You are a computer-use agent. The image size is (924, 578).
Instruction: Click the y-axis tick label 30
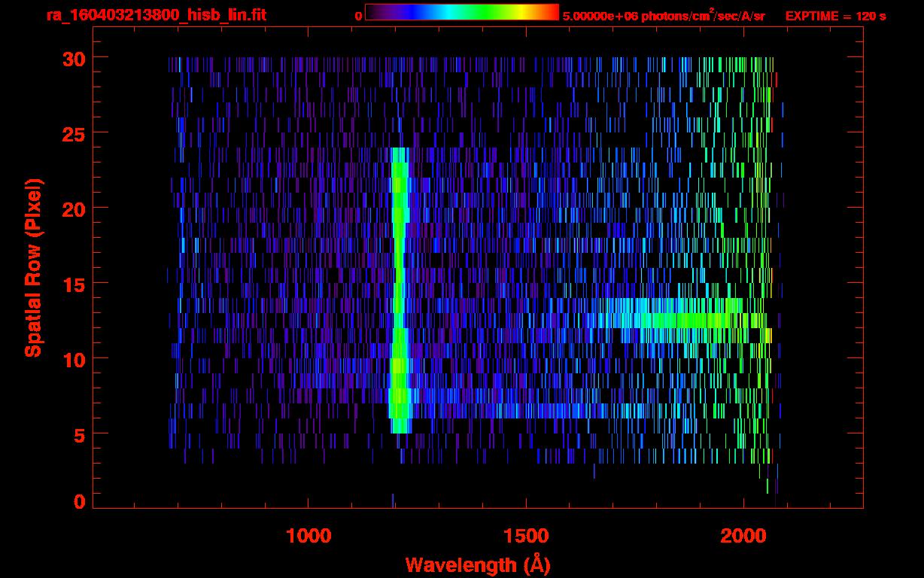pos(74,58)
